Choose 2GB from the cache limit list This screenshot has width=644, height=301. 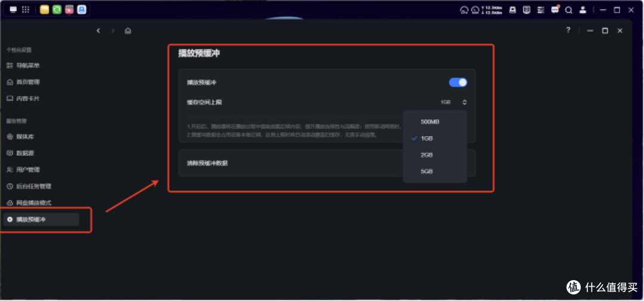(x=435, y=155)
